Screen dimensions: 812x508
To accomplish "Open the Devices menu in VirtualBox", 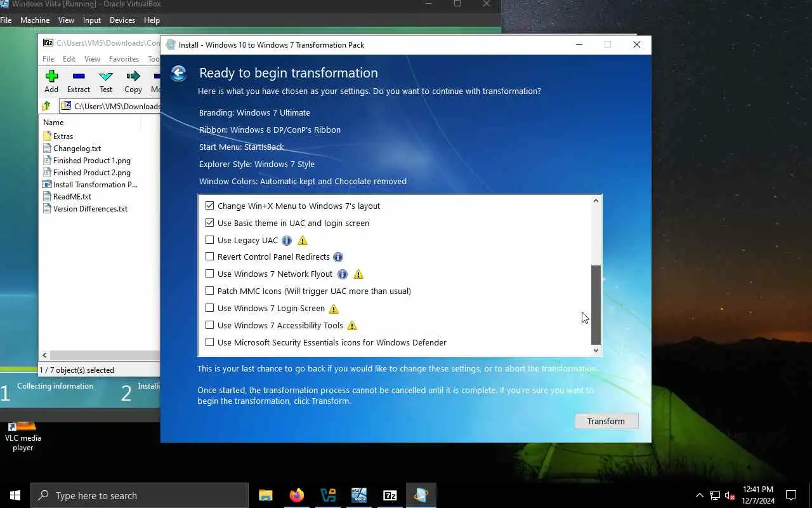I will [122, 20].
